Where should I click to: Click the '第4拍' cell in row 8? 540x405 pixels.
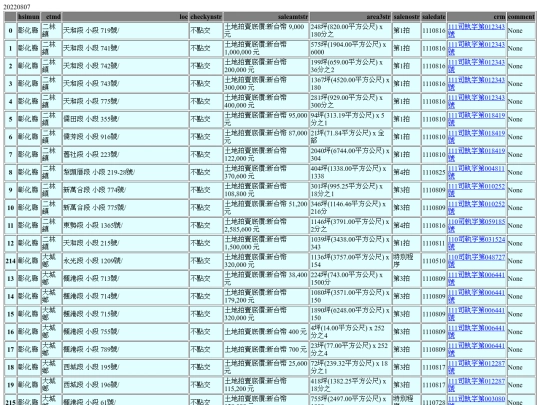(x=406, y=172)
